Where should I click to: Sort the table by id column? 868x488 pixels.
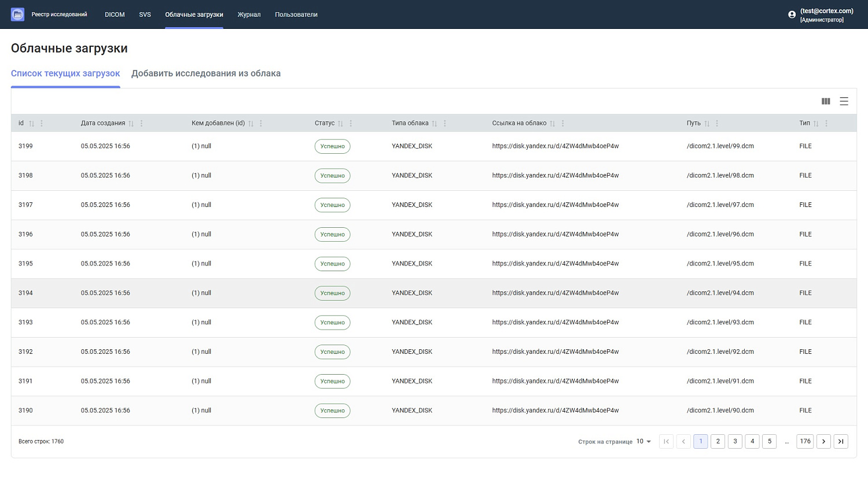[x=32, y=123]
